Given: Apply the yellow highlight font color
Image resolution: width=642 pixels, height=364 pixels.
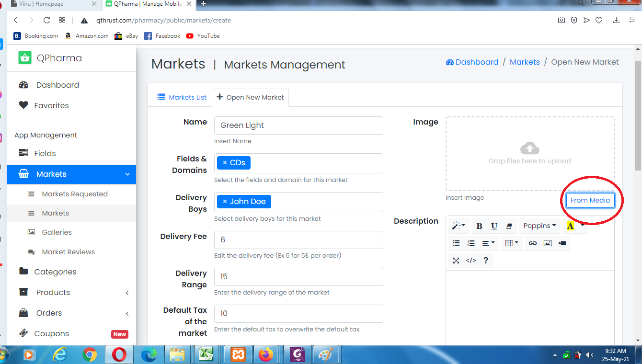Looking at the screenshot, I should coord(570,226).
